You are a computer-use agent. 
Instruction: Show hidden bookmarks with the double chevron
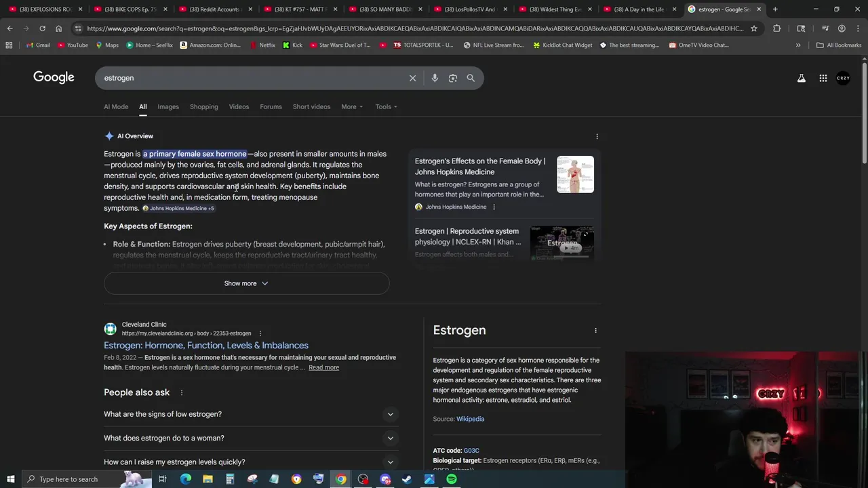(798, 45)
